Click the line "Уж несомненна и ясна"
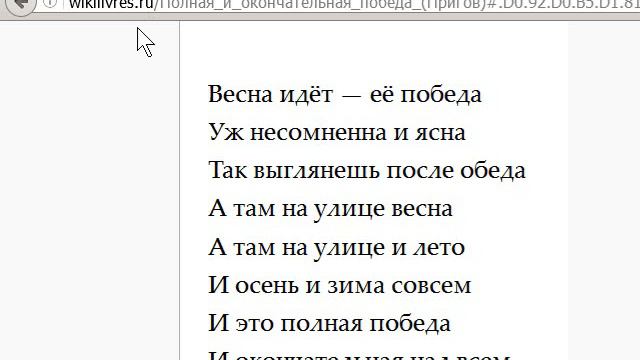Screen dimensions: 640x360 click(x=337, y=133)
